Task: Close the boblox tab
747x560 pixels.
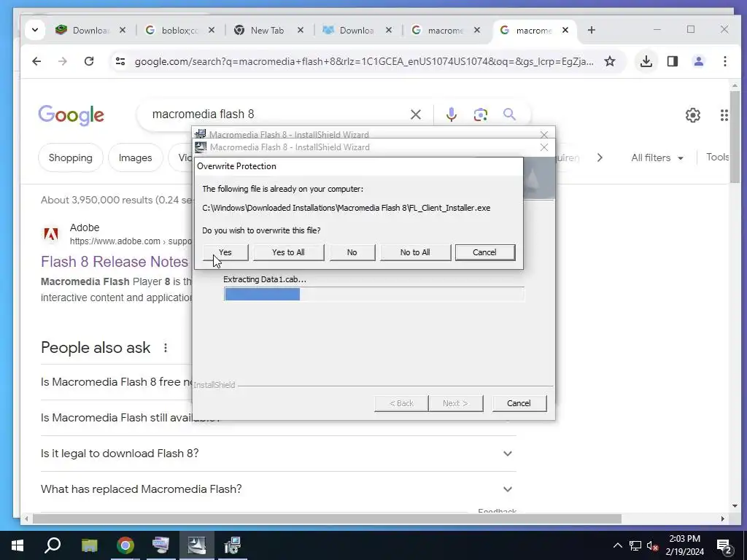Action: click(212, 30)
